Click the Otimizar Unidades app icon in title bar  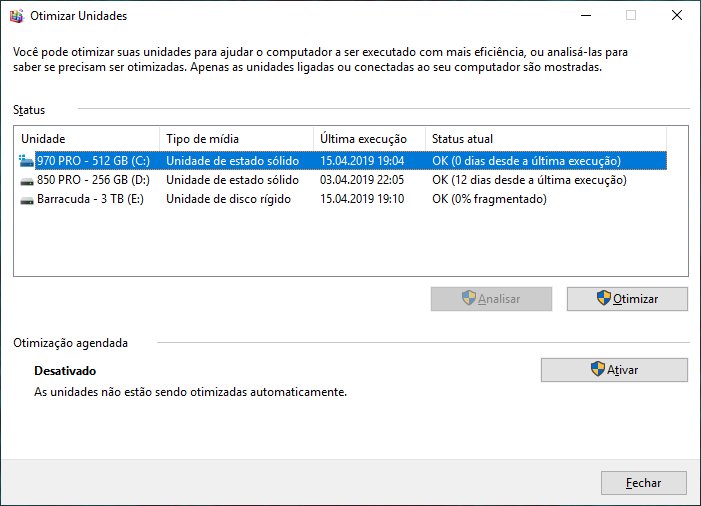point(17,16)
